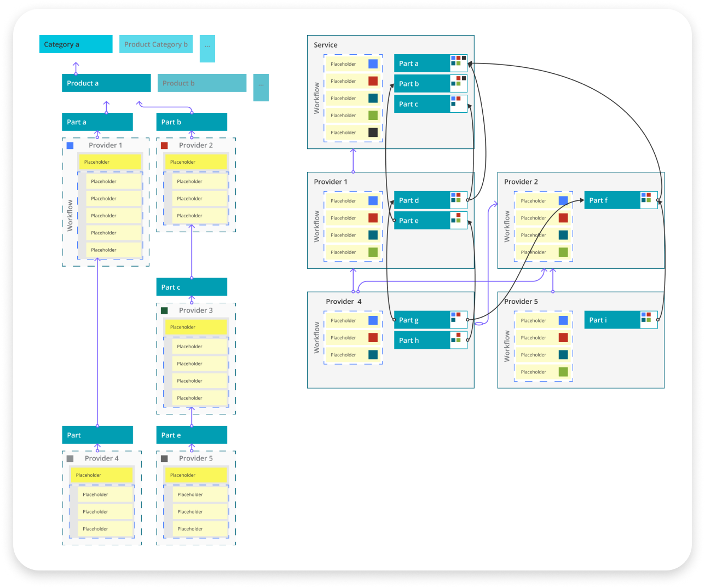Select the red square beside Provider 5's second Placeholder
The image size is (705, 588).
pyautogui.click(x=563, y=337)
